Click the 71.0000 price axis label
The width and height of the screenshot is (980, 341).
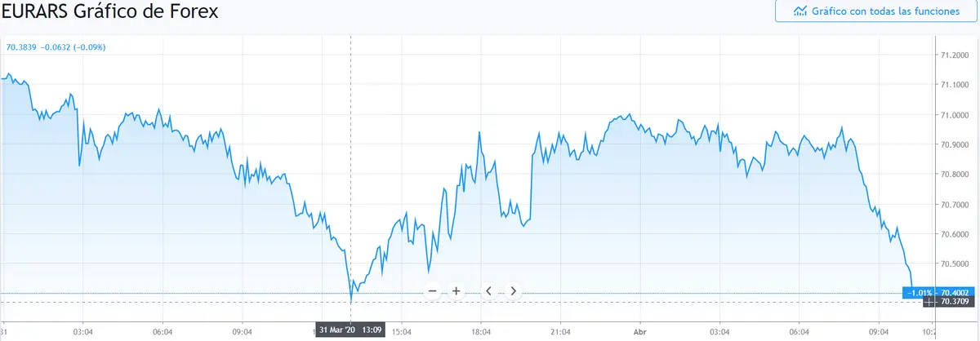(956, 115)
